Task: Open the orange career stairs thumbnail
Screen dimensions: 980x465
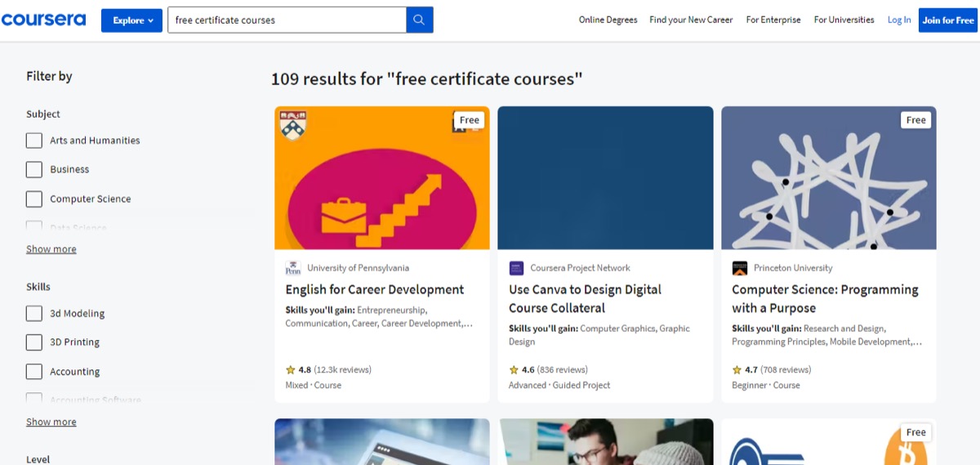Action: 382,177
